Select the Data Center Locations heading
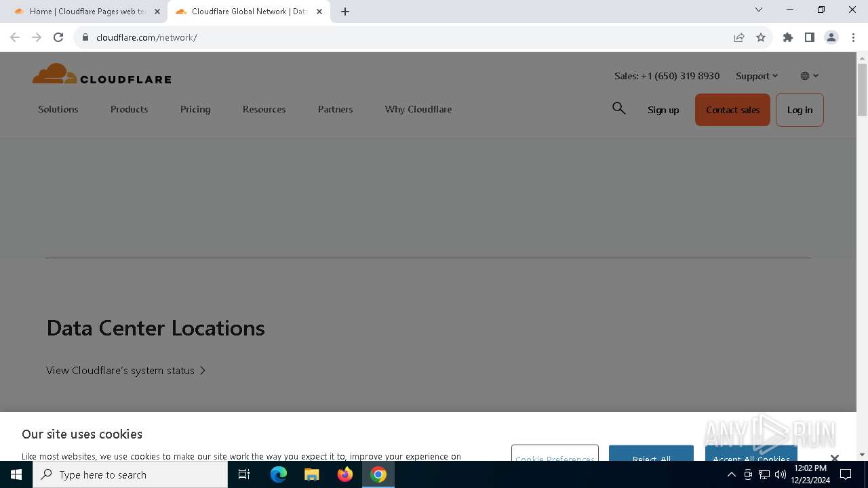868x488 pixels. (156, 328)
